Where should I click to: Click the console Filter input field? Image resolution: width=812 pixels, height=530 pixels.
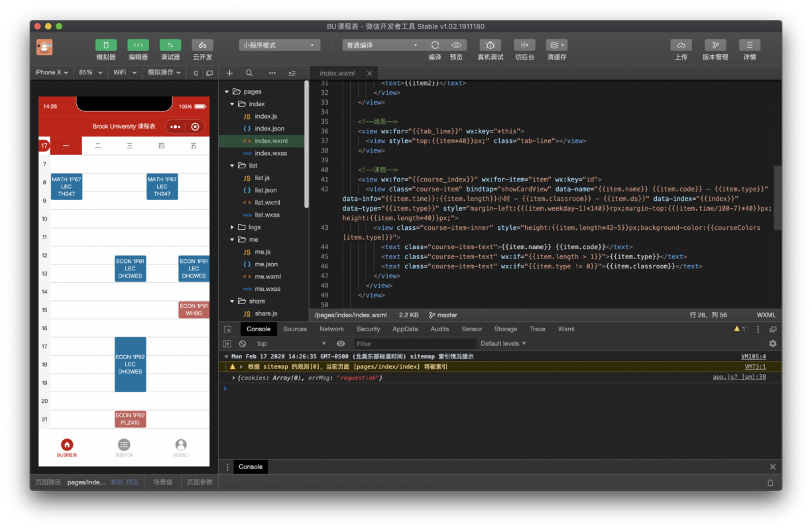[414, 344]
